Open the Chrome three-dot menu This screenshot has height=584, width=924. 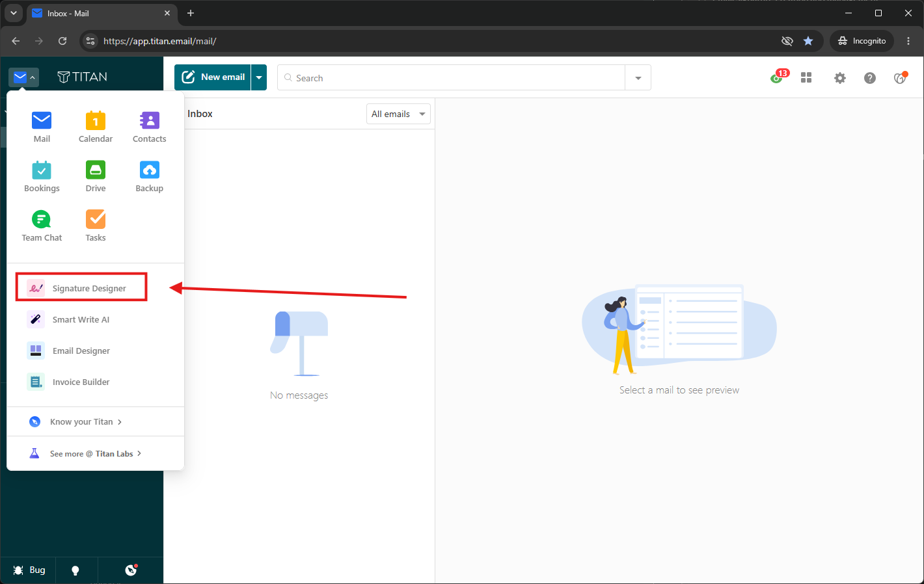908,41
